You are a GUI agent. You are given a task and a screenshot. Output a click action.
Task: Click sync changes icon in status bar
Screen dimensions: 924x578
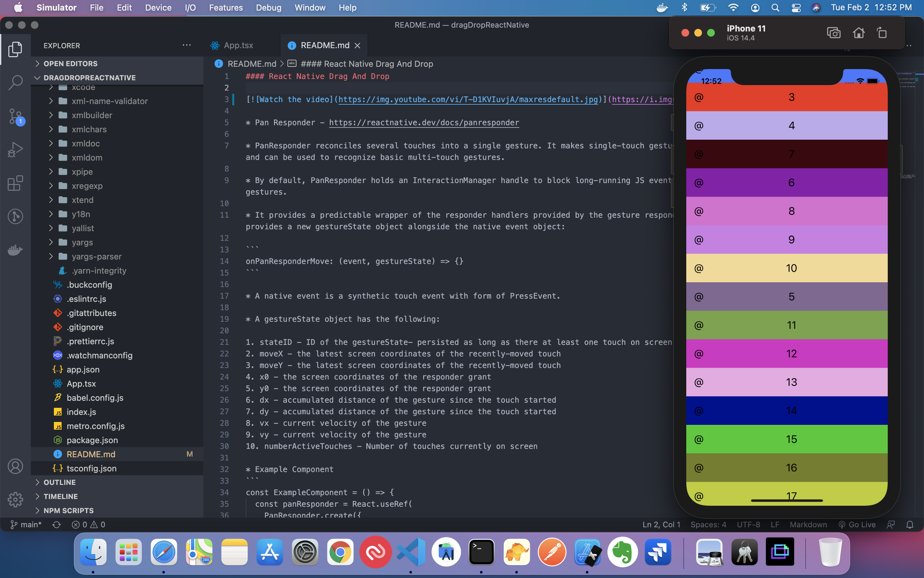click(x=56, y=524)
